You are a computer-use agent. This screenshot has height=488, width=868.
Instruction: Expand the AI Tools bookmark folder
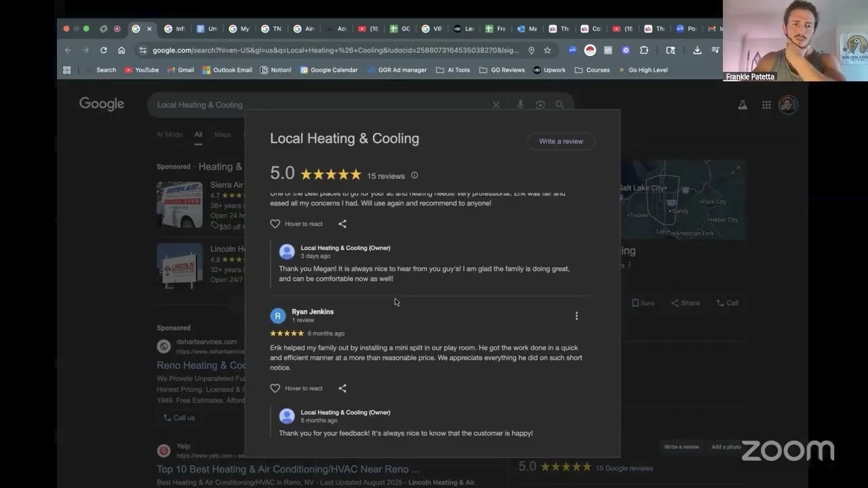453,70
